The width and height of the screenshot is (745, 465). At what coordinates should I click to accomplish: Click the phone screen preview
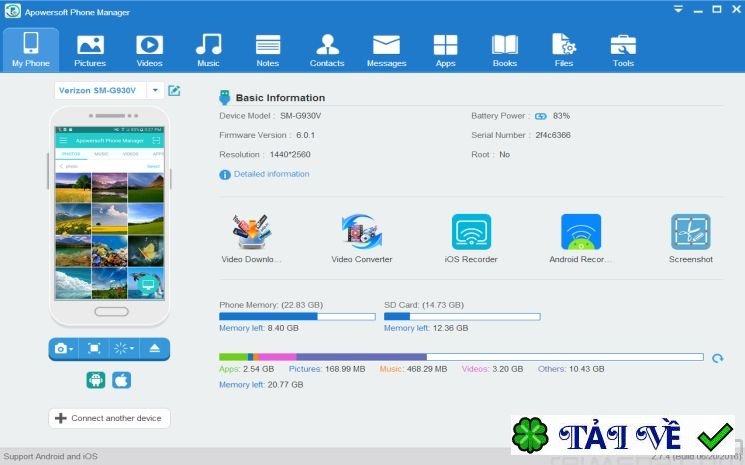point(110,213)
